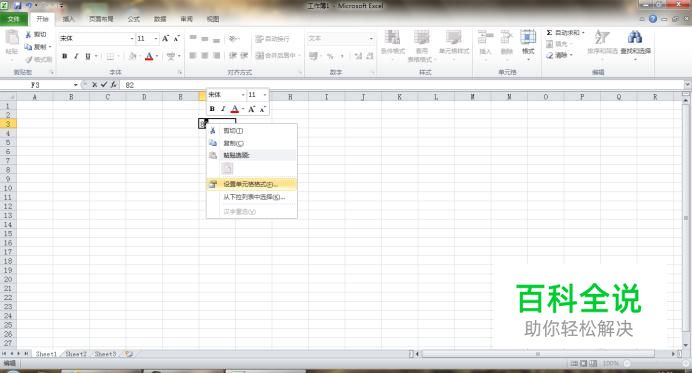Open the Name Box dropdown arrow
The image size is (692, 373).
(75, 85)
